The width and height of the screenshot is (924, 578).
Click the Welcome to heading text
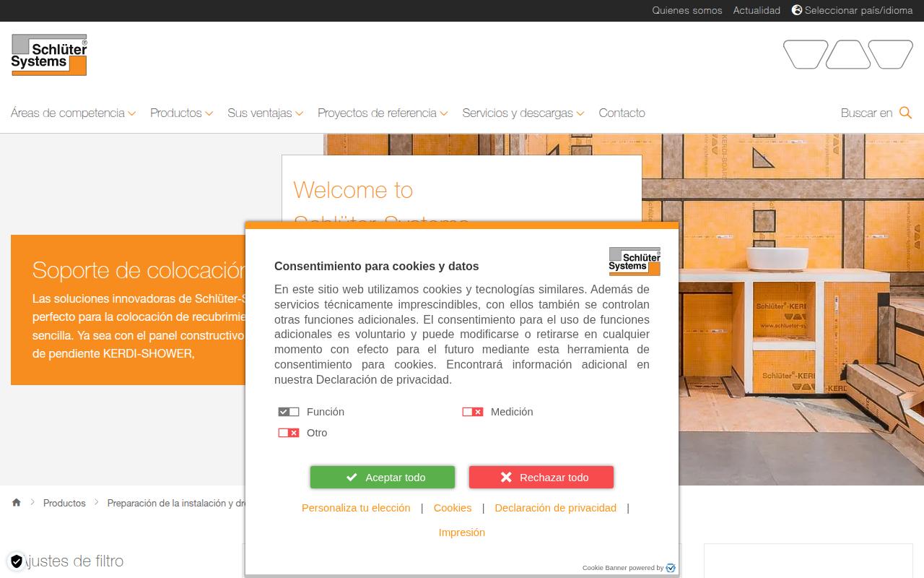click(x=353, y=190)
